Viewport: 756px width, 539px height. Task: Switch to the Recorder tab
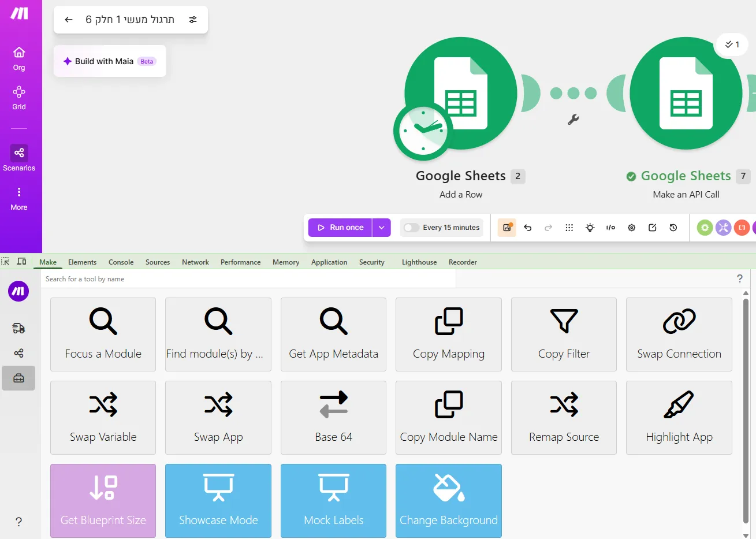click(463, 262)
